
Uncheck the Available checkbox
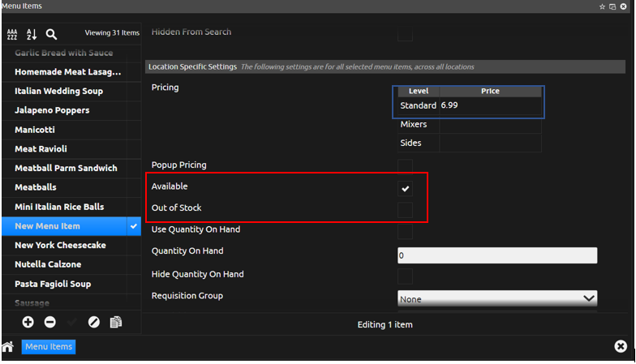point(405,188)
